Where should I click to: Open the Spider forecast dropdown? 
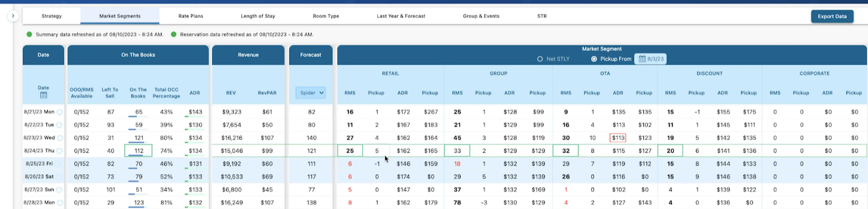(310, 93)
